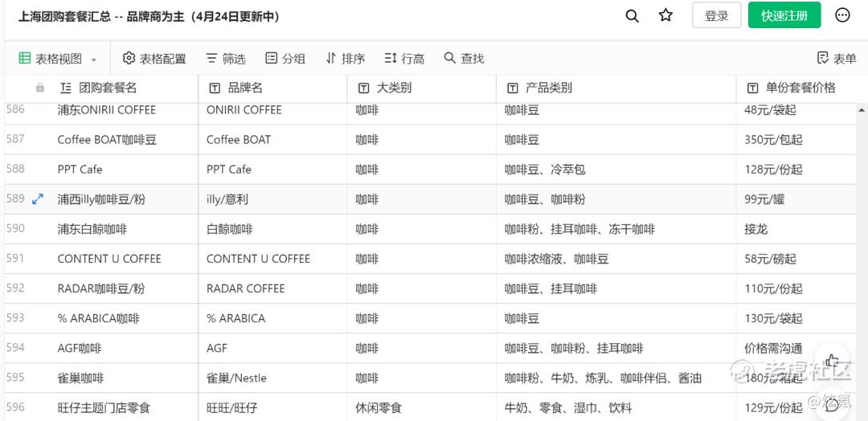Screen dimensions: 868x421
Task: Click category cell 休闲零食
Action: point(379,409)
